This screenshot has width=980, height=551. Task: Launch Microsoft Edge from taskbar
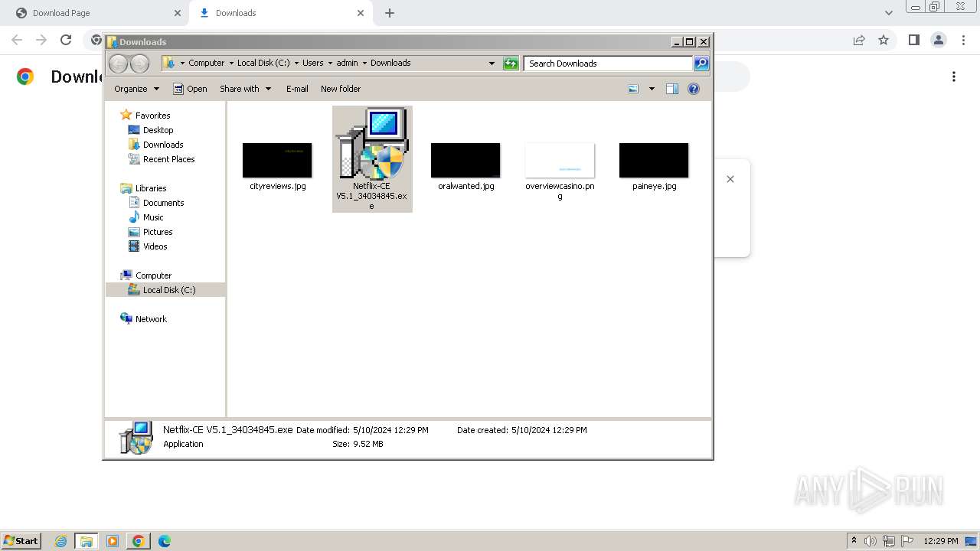tap(165, 541)
